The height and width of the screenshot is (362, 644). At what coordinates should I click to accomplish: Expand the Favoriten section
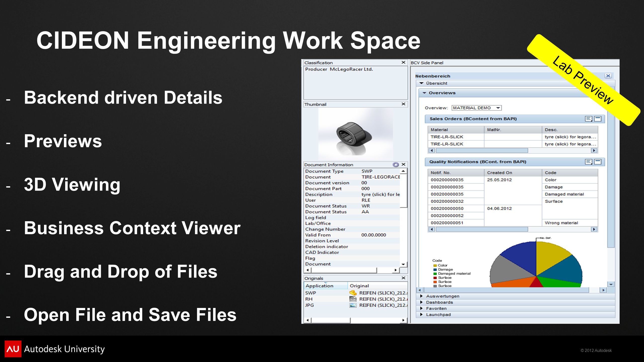421,308
